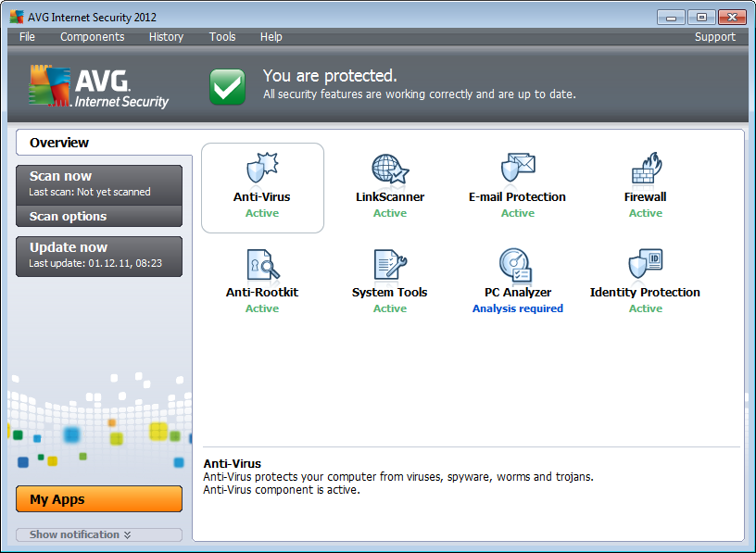Viewport: 756px width, 553px height.
Task: Click the AVG logo in header
Action: tap(99, 86)
